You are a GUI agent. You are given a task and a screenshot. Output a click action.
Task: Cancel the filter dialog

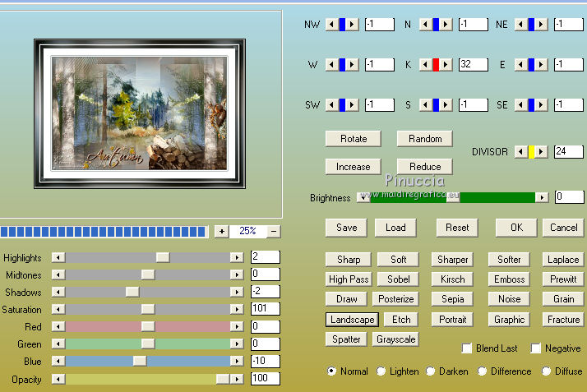(563, 228)
